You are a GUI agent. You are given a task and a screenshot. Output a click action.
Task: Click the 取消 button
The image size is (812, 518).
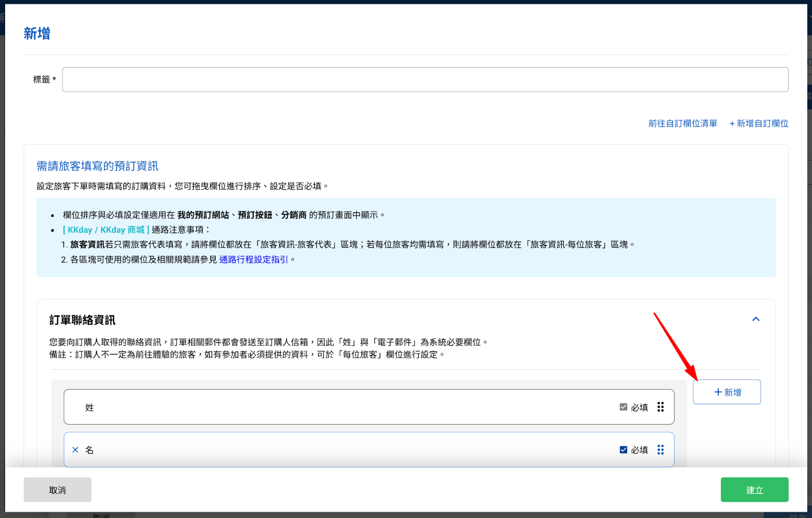coord(57,490)
